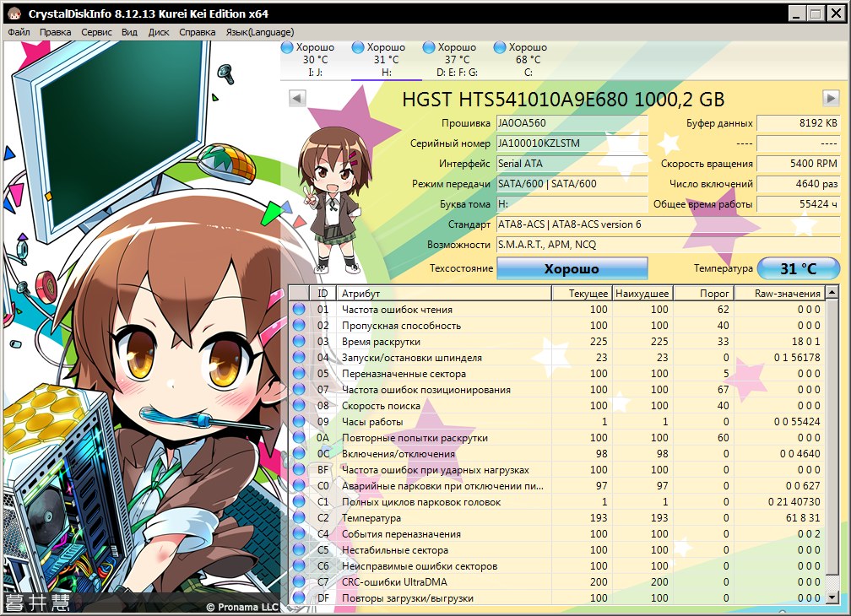851x616 pixels.
Task: Open the Язык(Language) menu
Action: click(260, 32)
